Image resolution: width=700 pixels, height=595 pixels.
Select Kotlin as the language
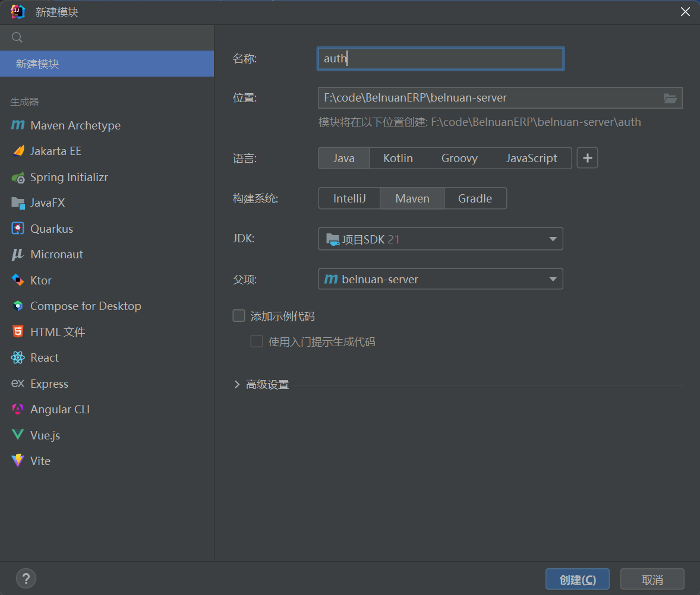pyautogui.click(x=398, y=159)
